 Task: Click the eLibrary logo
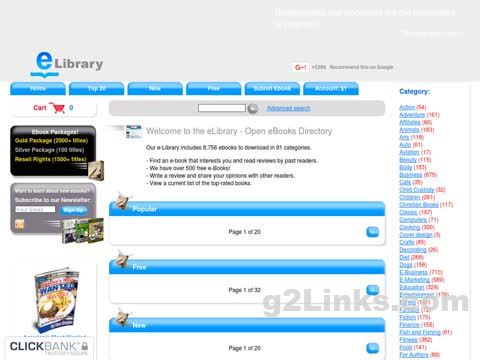coord(67,64)
